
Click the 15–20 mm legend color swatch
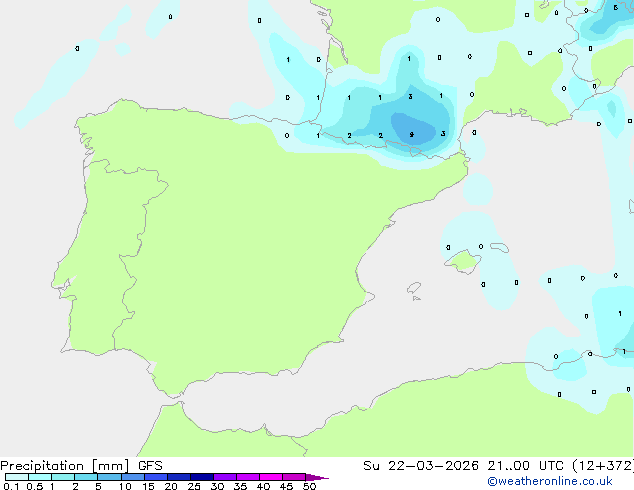tap(156, 477)
